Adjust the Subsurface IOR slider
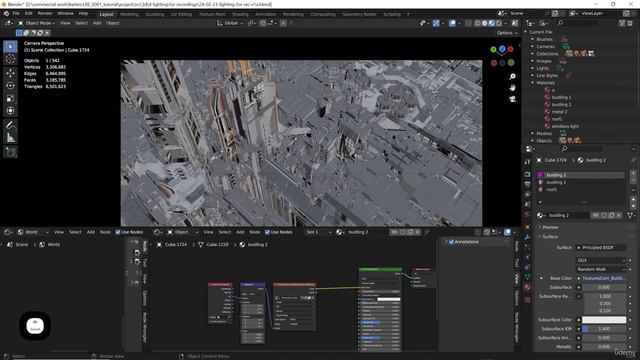Screen dimensions: 640x360 click(604, 329)
